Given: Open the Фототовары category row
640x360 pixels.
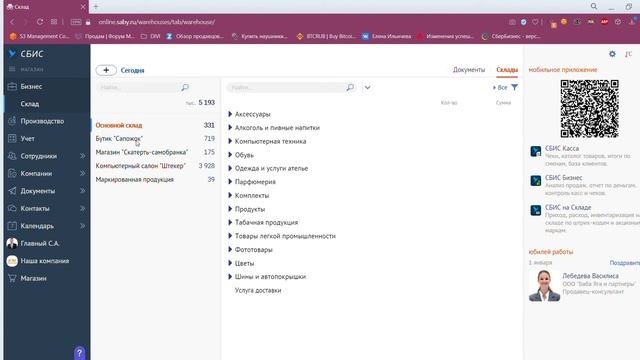Looking at the screenshot, I should tap(253, 250).
